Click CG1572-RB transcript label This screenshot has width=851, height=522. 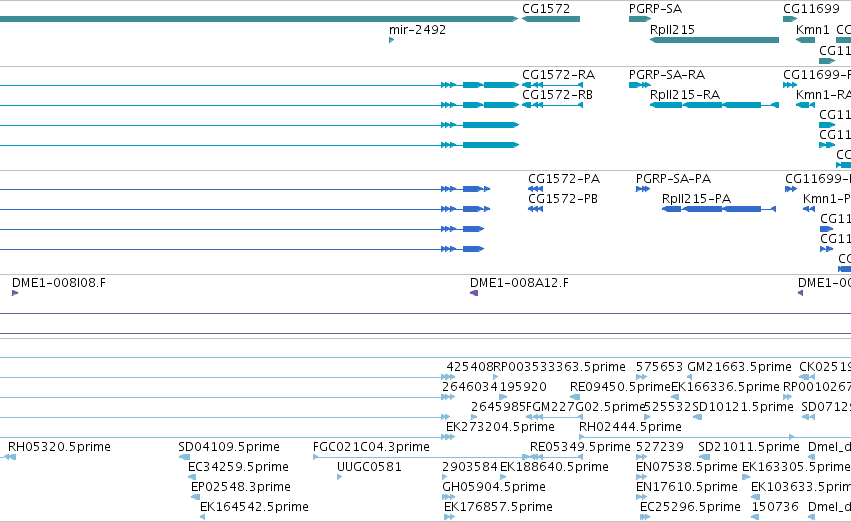tap(557, 95)
